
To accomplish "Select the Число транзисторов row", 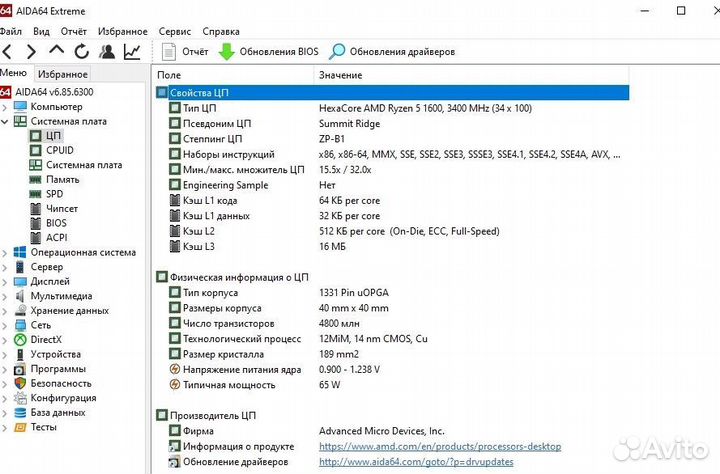I will tap(393, 323).
